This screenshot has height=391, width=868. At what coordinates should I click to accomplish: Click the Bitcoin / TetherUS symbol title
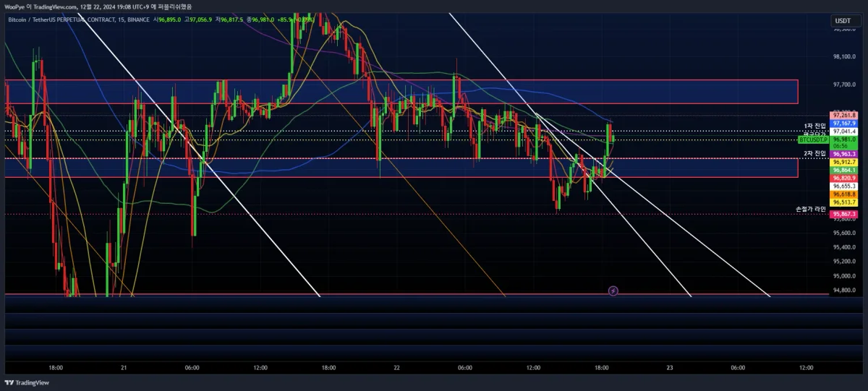pos(61,20)
